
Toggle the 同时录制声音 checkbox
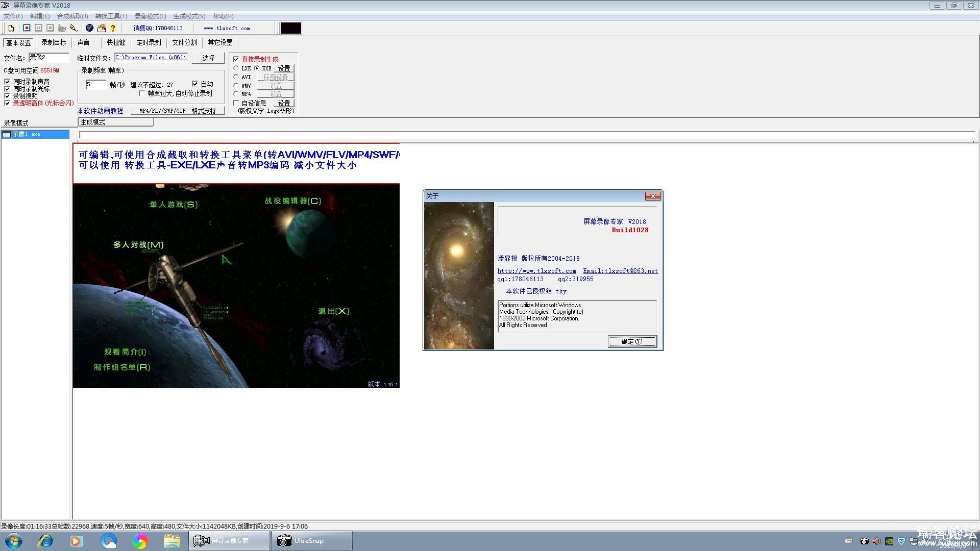(x=7, y=82)
